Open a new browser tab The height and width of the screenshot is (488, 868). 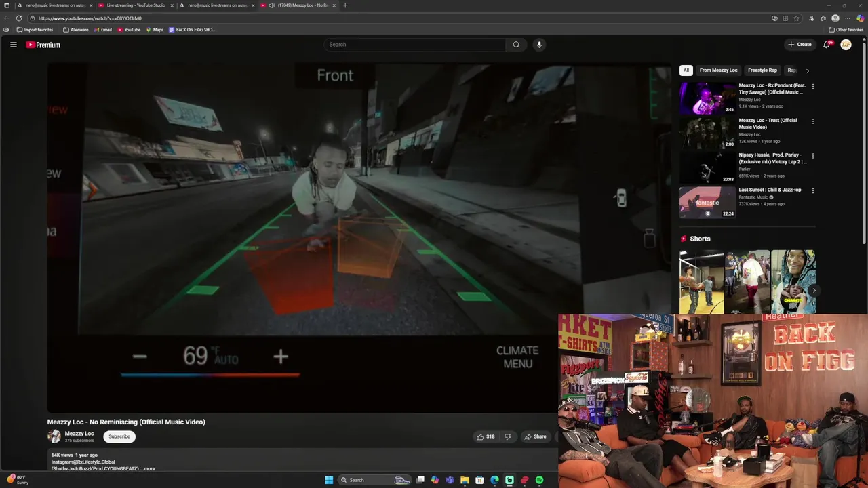[x=344, y=5]
